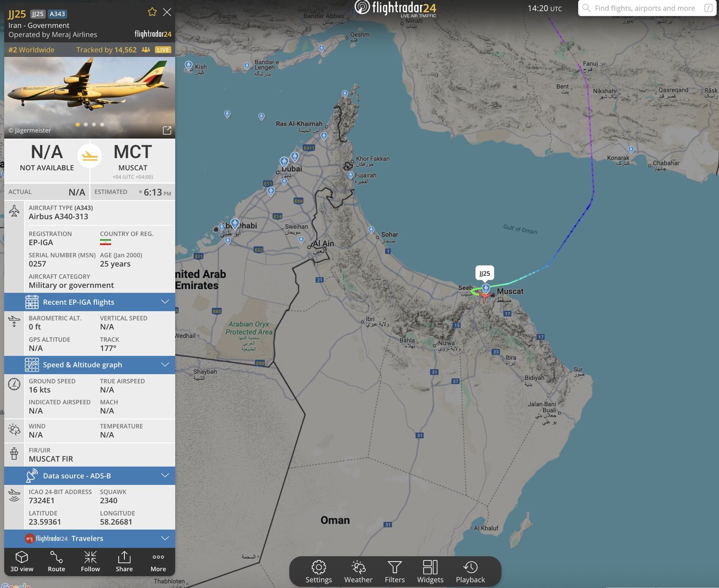Start Playback mode
Image resolution: width=719 pixels, height=588 pixels.
[x=470, y=572]
